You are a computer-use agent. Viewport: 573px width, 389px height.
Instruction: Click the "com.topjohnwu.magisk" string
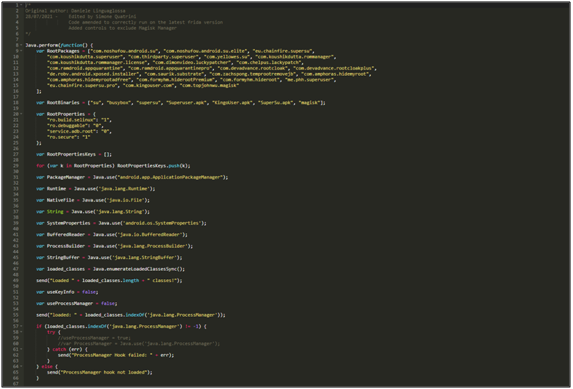[209, 86]
